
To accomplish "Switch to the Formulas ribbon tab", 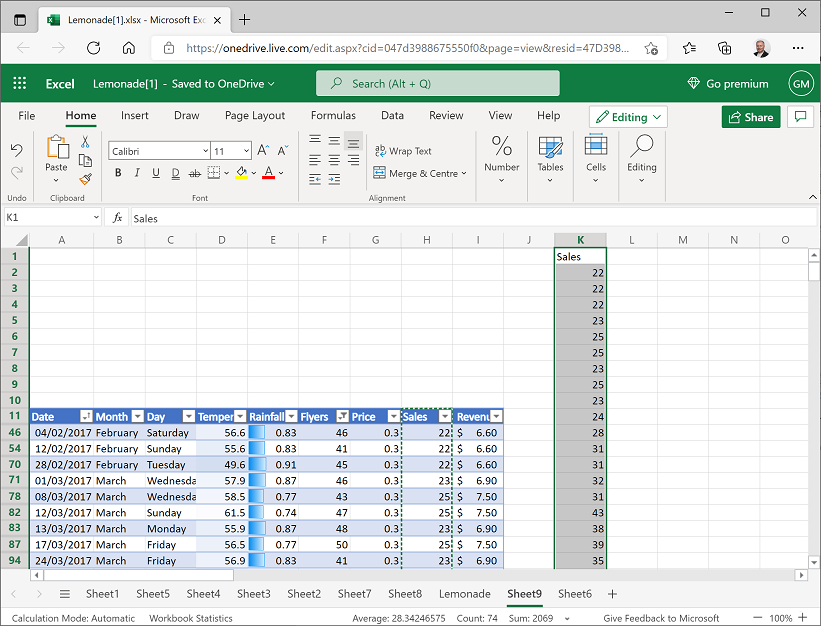I will [x=333, y=115].
